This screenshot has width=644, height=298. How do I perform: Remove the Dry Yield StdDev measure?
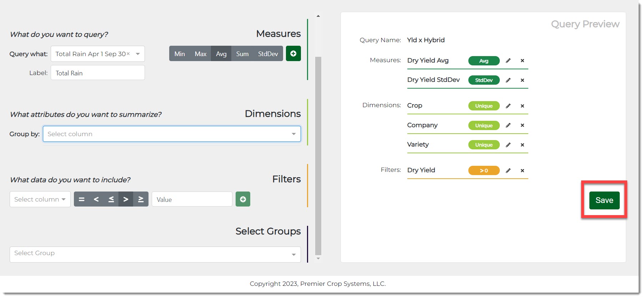[522, 80]
